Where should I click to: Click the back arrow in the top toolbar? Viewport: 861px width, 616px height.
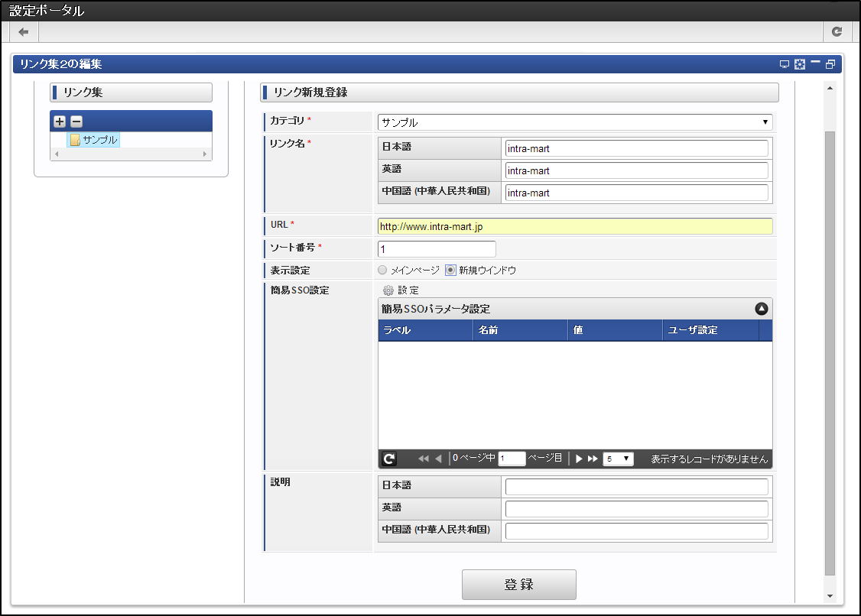coord(24,32)
